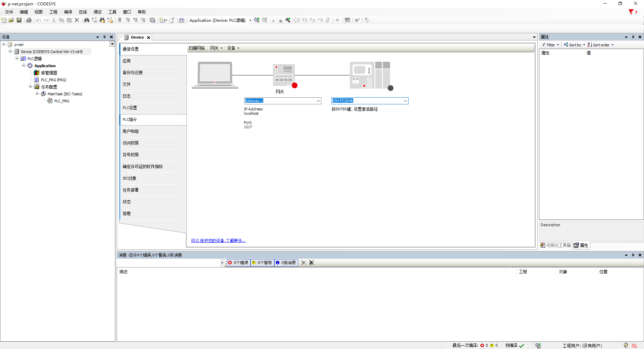Select PLC_PRG (PRG) in device tree
644x349 pixels.
pos(53,80)
